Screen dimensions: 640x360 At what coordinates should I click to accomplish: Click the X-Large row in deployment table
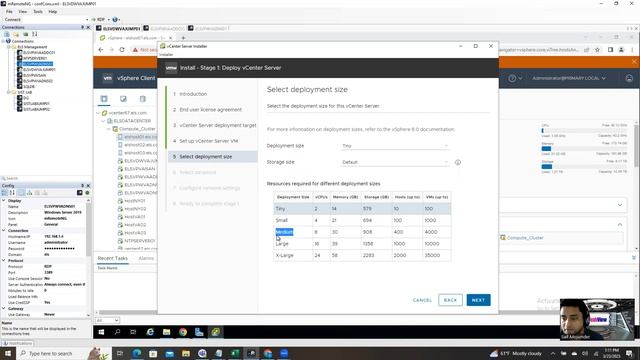coord(362,255)
